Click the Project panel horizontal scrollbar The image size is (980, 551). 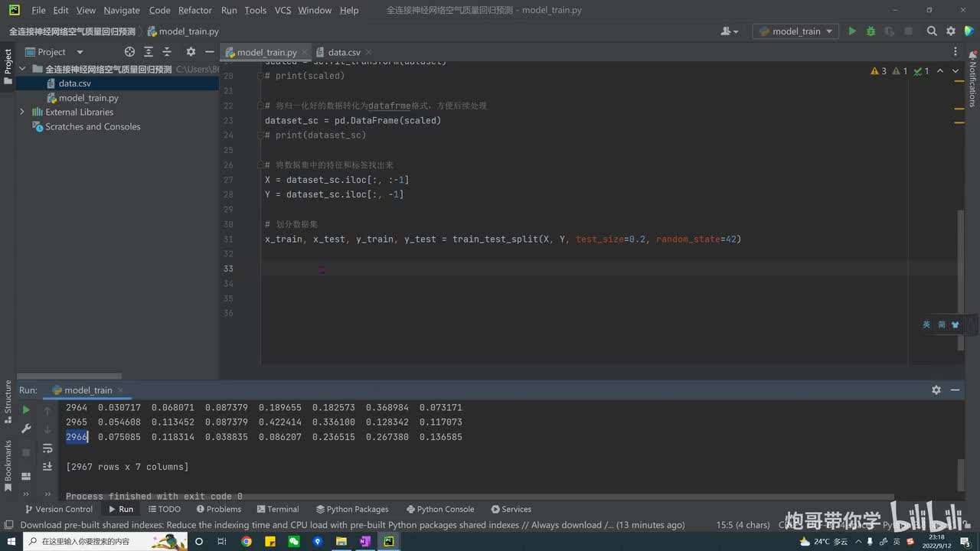coord(69,376)
